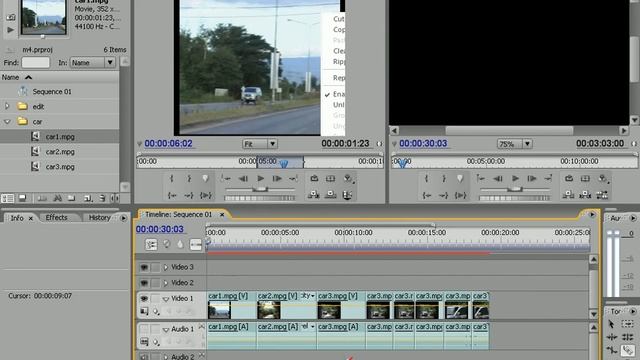Set unnumbered marker in Timeline header

coord(180,244)
